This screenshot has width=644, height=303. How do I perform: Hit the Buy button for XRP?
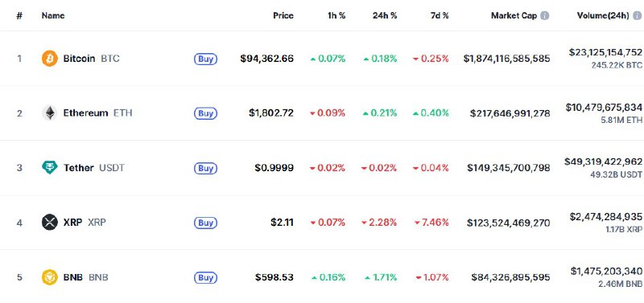(205, 223)
